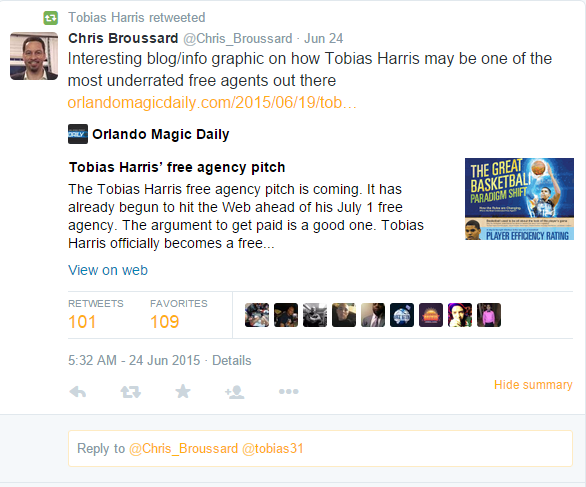View the 101 retweets count
This screenshot has height=487, width=586.
[x=82, y=322]
